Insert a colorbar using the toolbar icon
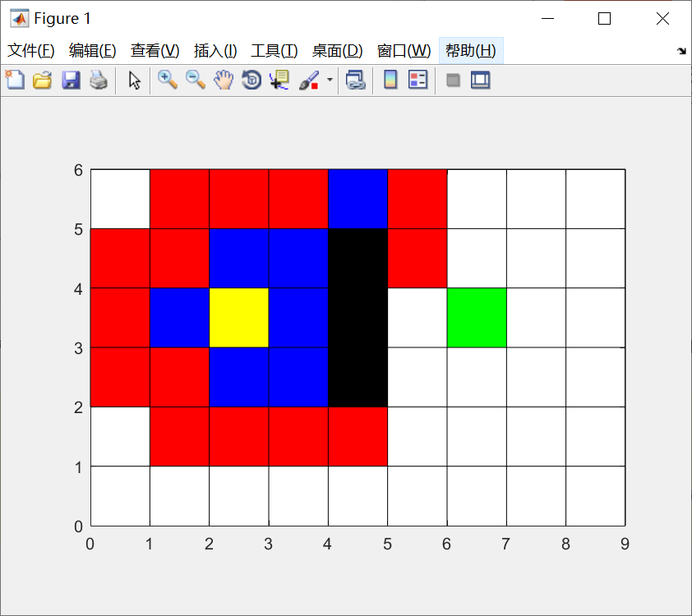Screen dimensions: 692x616 coord(390,80)
